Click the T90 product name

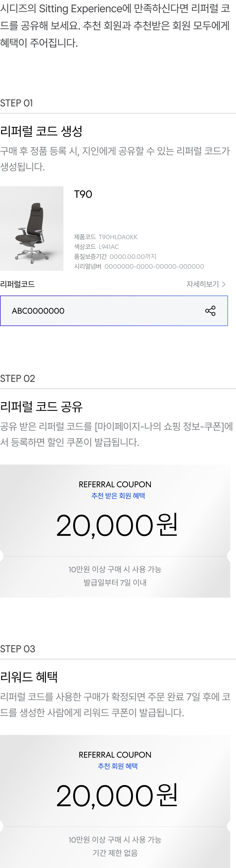(x=83, y=194)
